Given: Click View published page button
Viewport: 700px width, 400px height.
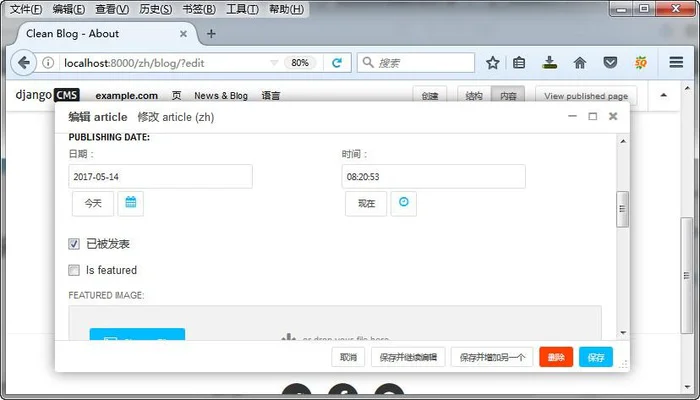Looking at the screenshot, I should point(586,96).
